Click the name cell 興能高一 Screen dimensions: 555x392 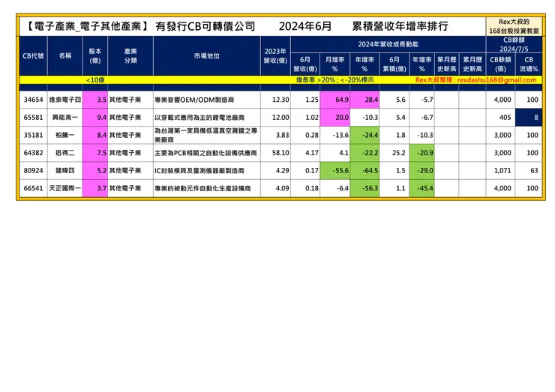64,118
